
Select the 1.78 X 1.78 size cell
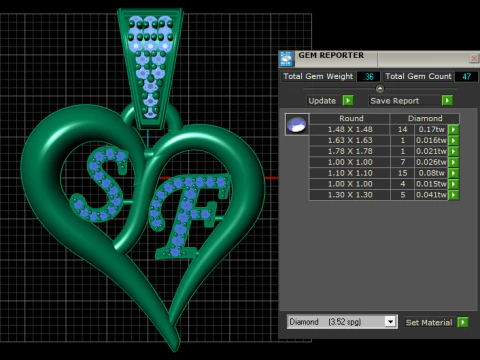coord(350,151)
